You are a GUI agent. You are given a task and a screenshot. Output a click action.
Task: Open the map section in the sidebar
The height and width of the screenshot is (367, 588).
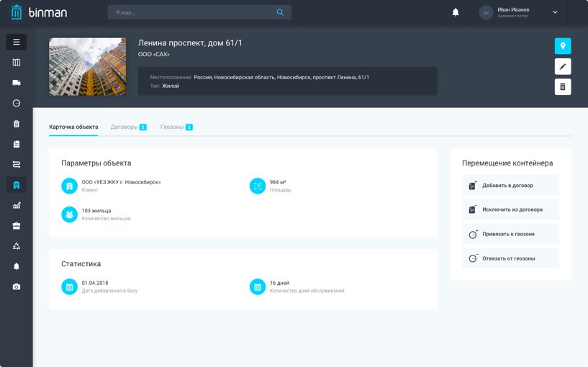tap(17, 63)
